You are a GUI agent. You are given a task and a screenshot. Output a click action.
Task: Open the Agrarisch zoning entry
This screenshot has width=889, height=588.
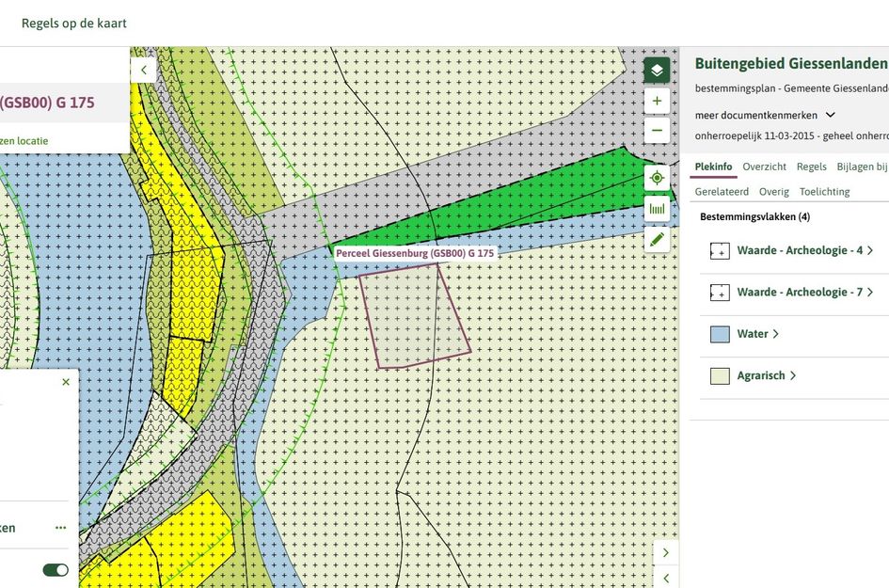(x=761, y=375)
